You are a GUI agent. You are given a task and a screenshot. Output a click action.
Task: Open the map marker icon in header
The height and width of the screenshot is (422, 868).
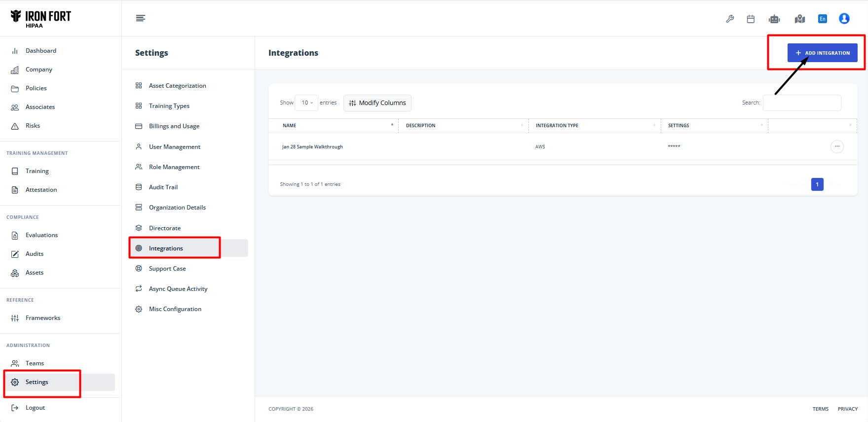799,19
